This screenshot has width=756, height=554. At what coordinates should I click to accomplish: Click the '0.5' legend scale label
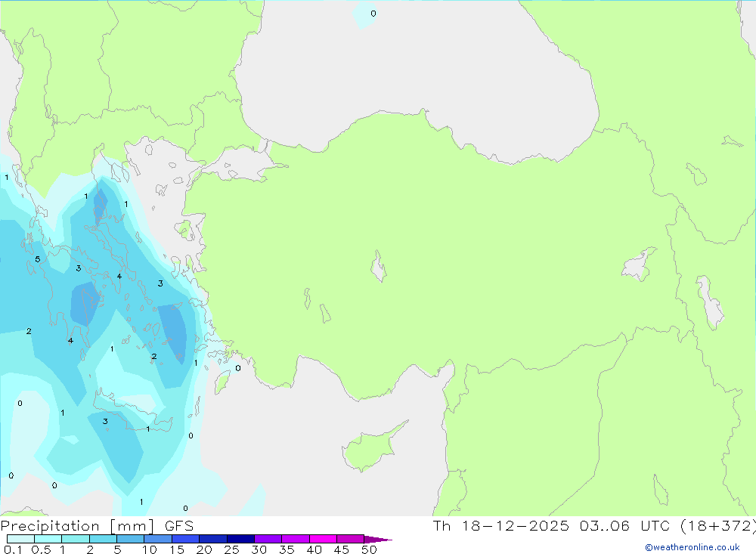click(41, 549)
